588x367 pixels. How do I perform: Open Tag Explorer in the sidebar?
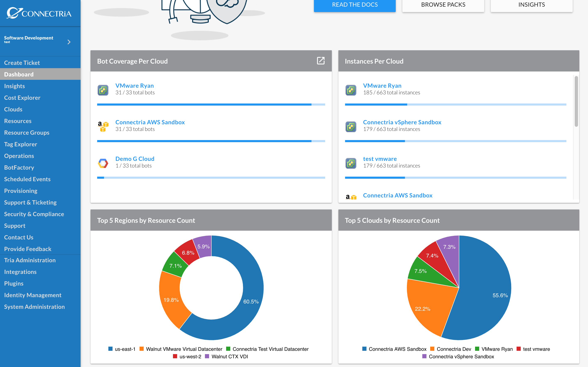tap(40, 144)
